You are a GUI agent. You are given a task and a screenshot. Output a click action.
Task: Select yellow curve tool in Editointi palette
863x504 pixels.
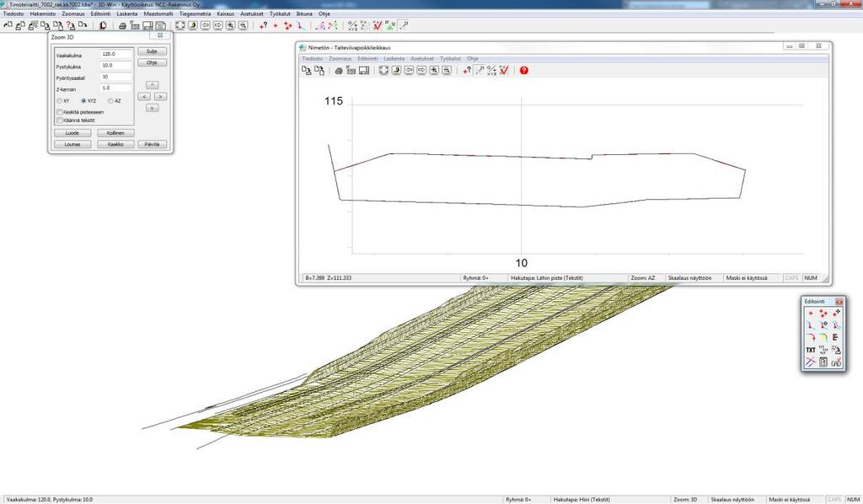(823, 337)
